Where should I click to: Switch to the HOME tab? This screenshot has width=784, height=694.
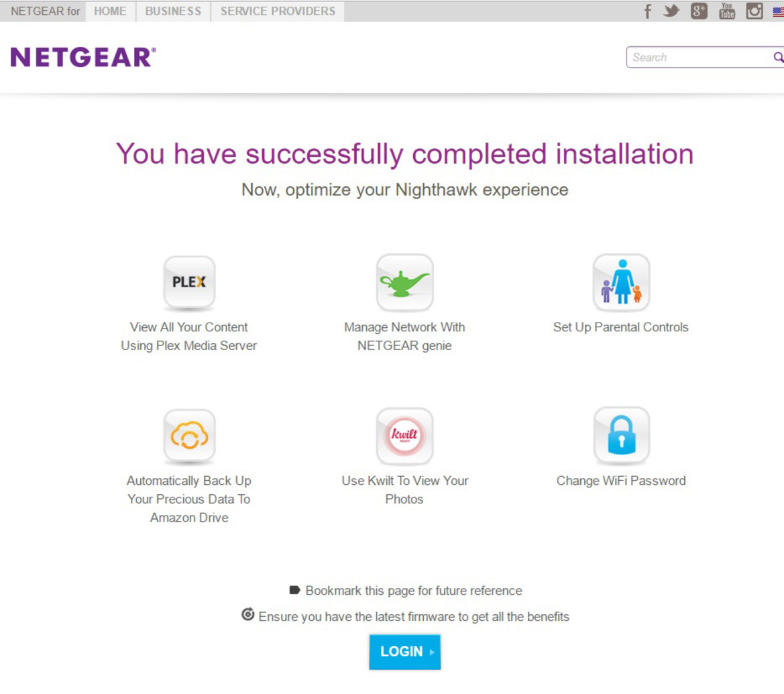[x=110, y=11]
